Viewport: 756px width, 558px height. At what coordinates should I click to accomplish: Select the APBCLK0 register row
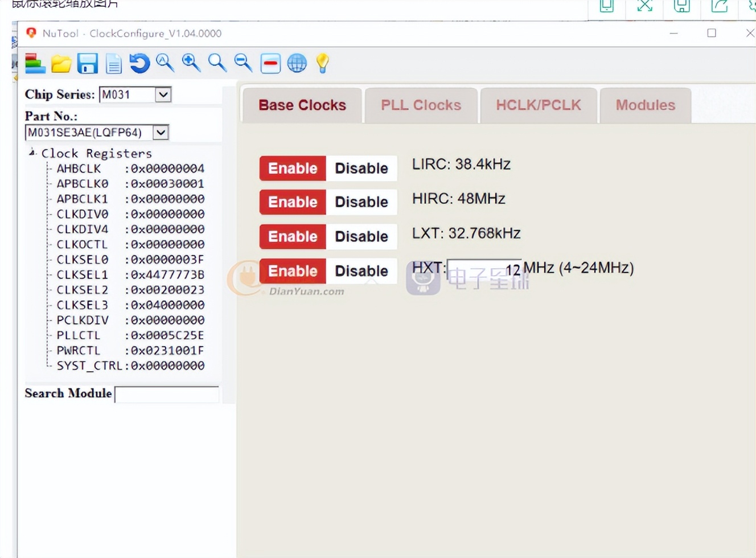point(130,184)
